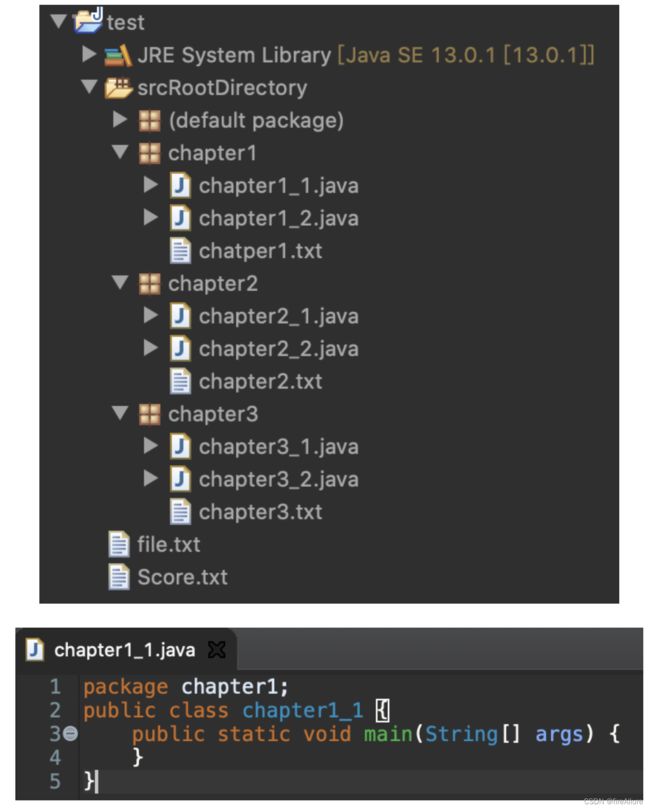
Task: Expand the JRE System Library node
Action: [x=89, y=54]
